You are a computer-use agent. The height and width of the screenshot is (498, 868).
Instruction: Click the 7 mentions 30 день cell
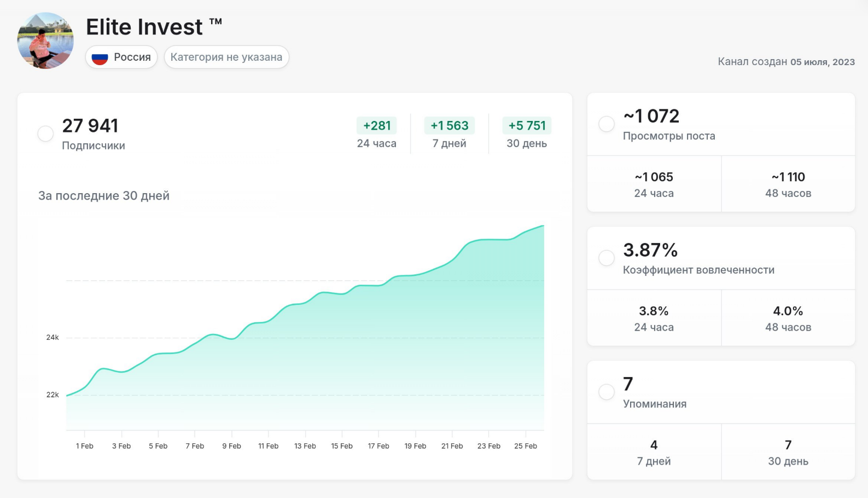tap(788, 452)
